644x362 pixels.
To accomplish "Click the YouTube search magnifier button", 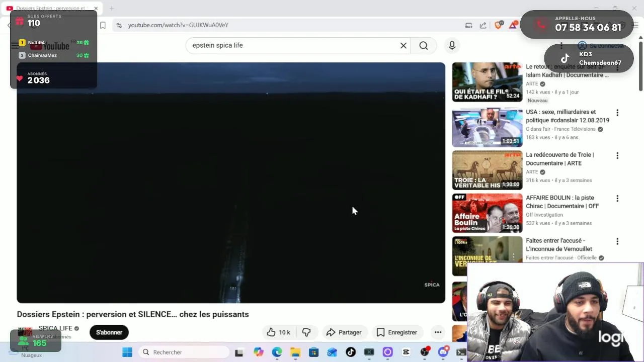I will [x=424, y=45].
